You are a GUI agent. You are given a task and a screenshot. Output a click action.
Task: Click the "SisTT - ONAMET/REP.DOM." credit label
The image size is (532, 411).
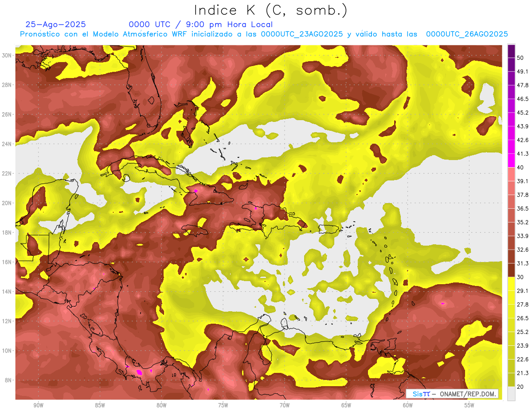point(452,394)
